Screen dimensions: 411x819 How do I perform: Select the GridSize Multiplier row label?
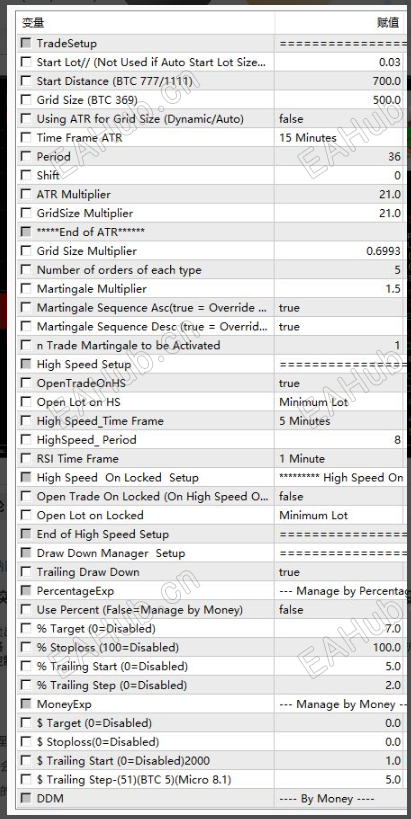coord(85,213)
